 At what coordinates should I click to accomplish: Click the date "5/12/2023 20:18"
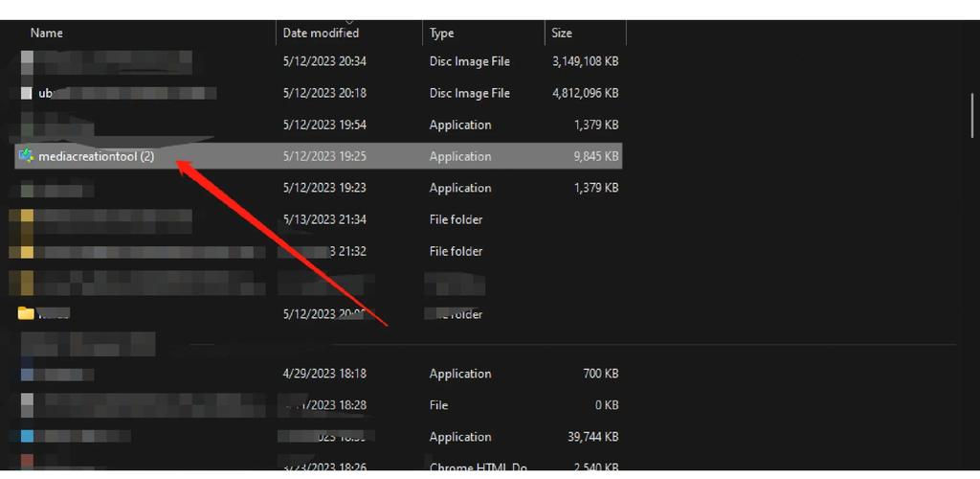click(x=324, y=93)
